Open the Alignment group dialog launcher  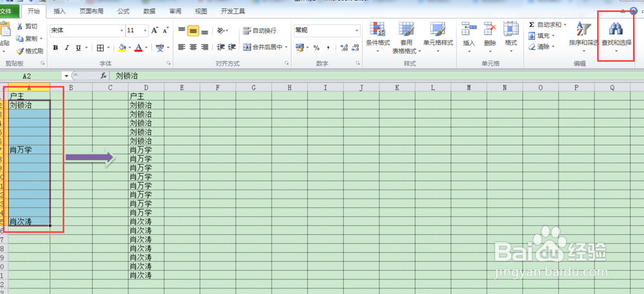point(286,64)
